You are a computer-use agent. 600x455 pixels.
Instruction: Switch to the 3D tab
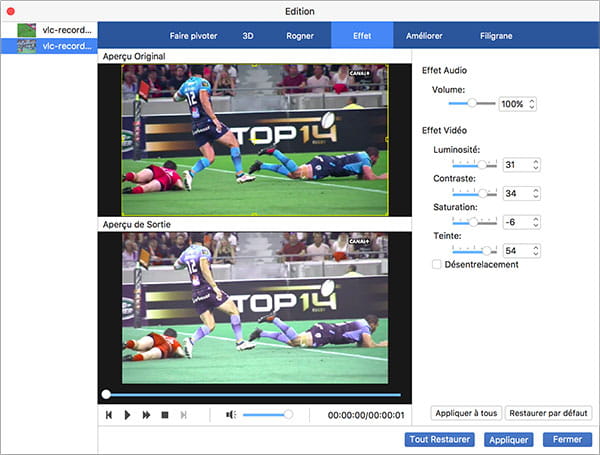click(248, 36)
